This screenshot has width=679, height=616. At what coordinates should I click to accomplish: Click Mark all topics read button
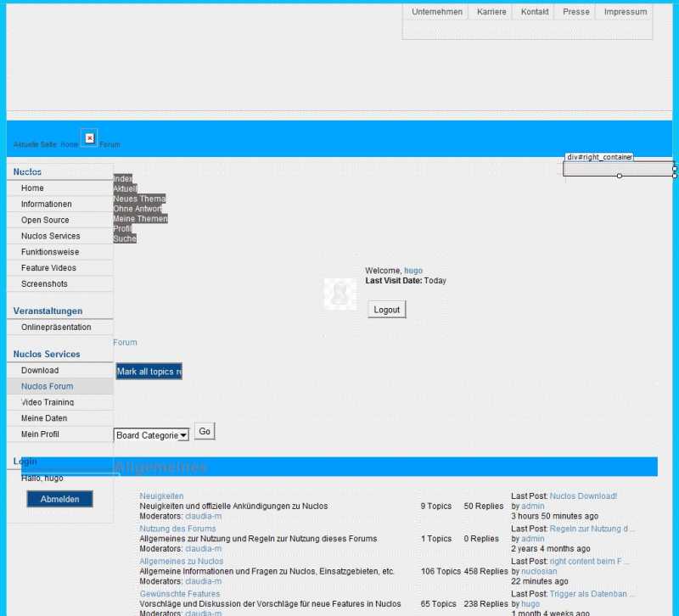(x=149, y=372)
